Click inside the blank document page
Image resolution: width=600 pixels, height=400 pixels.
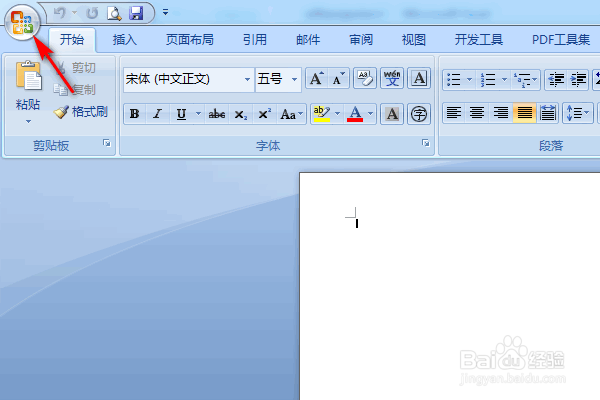click(x=450, y=286)
